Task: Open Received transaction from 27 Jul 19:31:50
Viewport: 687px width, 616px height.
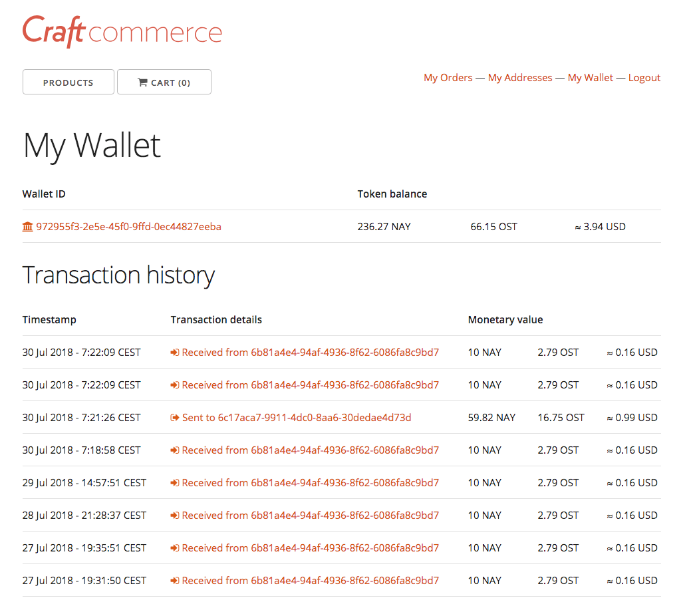Action: pos(310,581)
